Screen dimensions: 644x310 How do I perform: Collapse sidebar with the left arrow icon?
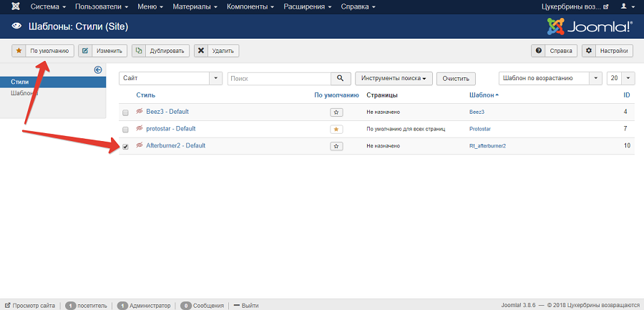pyautogui.click(x=98, y=69)
